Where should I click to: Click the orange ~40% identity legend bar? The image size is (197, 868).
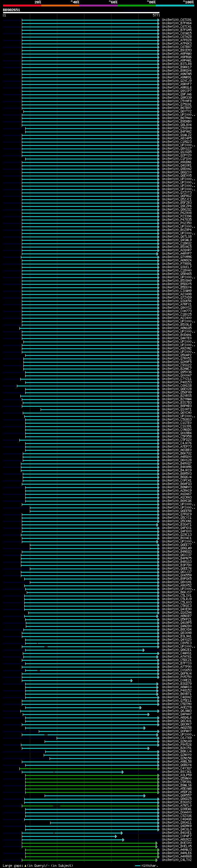pos(60,6)
